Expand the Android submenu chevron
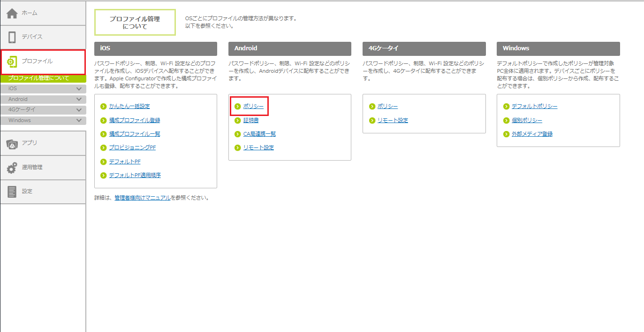Screen dimensions: 644x332 pos(79,100)
